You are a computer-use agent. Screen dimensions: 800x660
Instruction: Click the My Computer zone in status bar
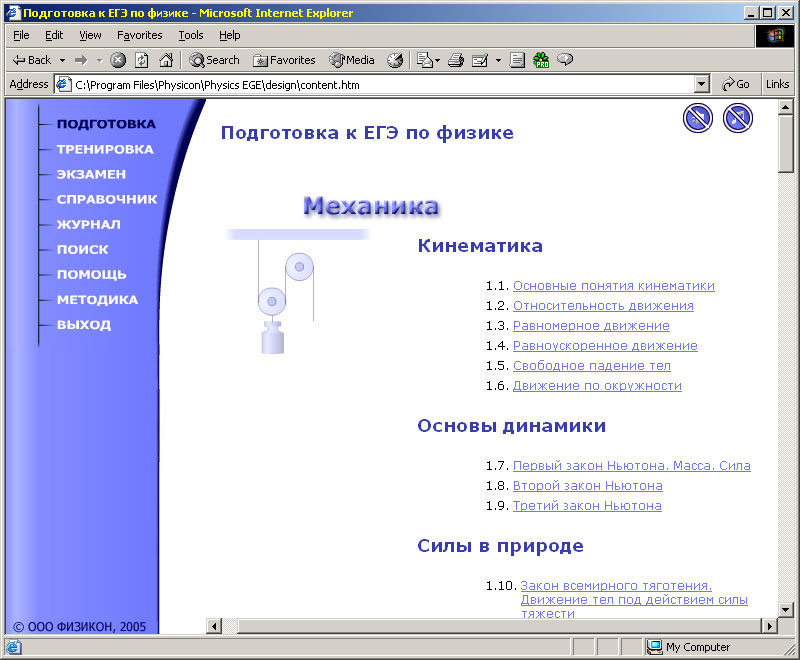[690, 647]
